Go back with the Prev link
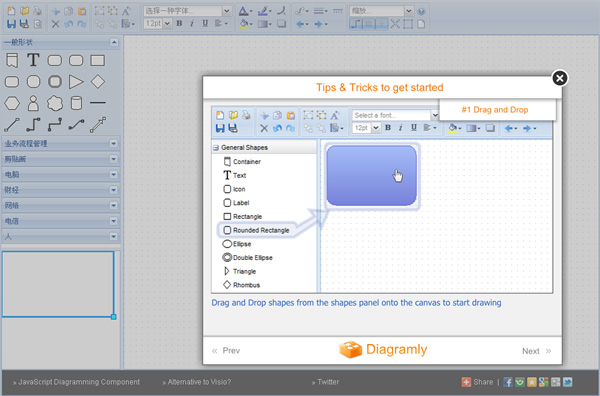Image resolution: width=600 pixels, height=396 pixels. tap(226, 350)
